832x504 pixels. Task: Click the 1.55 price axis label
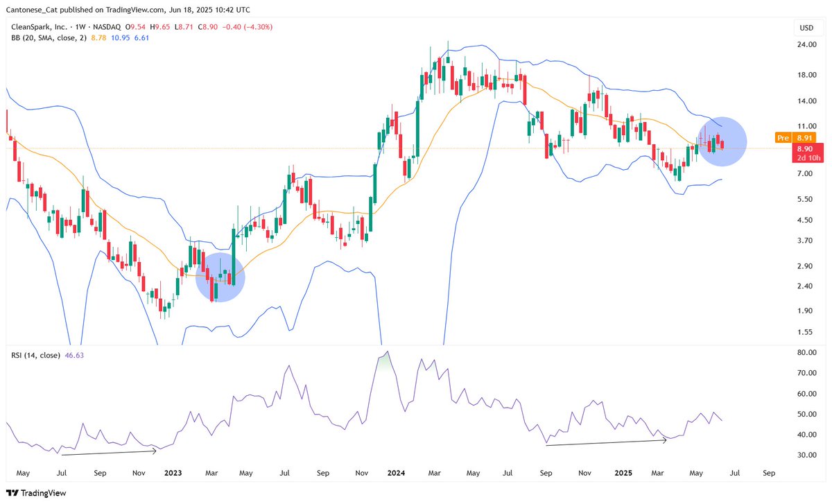(804, 332)
